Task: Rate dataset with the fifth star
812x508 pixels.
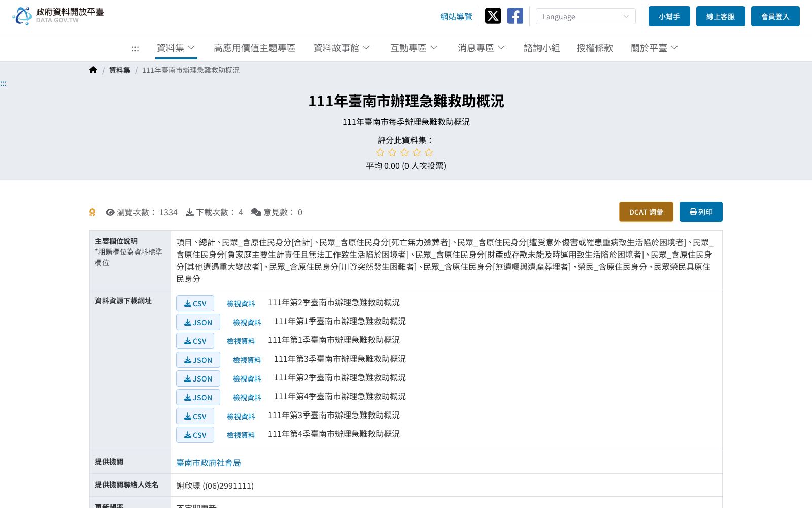Action: (429, 152)
